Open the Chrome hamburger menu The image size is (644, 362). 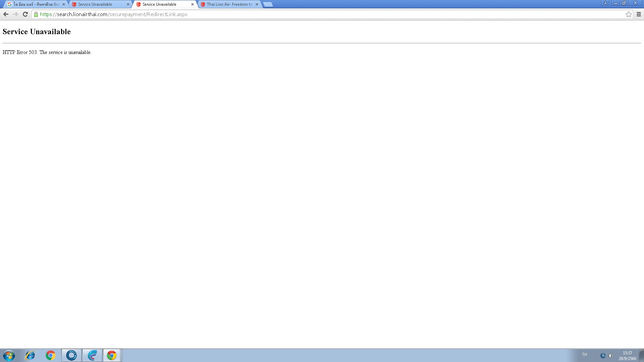click(639, 14)
